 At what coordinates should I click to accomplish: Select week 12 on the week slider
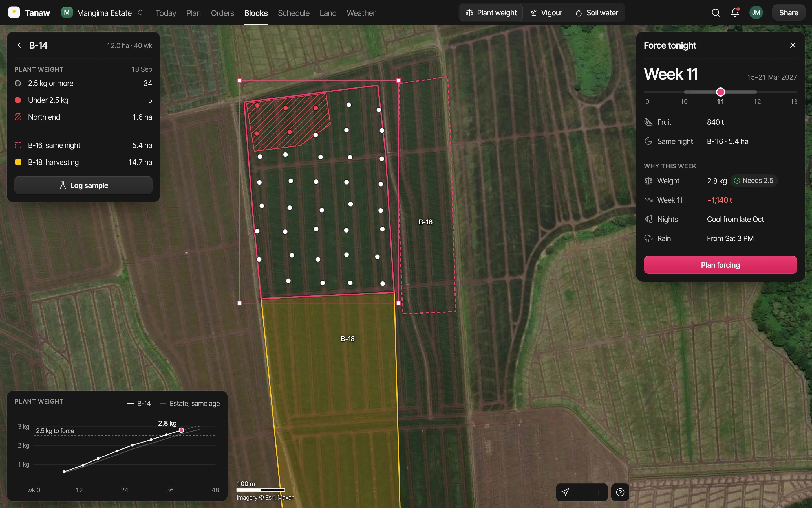click(757, 102)
